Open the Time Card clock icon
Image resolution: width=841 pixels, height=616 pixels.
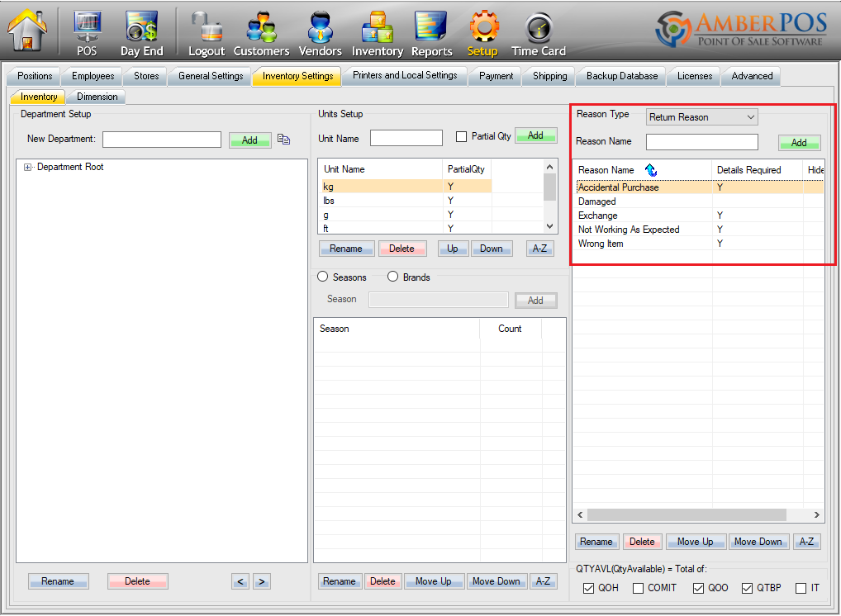pyautogui.click(x=539, y=33)
